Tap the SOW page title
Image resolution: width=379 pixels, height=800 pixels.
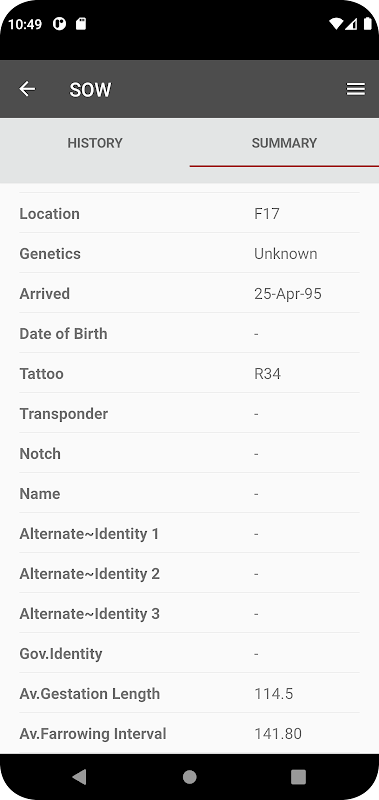pos(90,90)
